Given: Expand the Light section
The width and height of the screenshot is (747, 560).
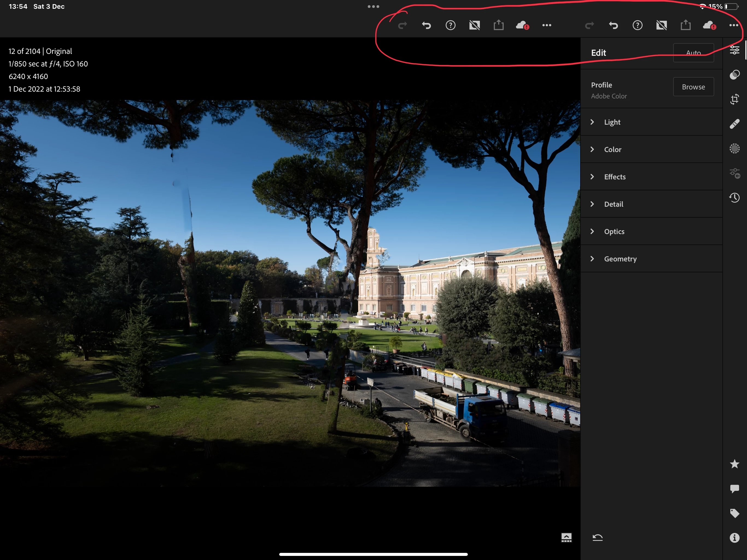Looking at the screenshot, I should pos(612,122).
